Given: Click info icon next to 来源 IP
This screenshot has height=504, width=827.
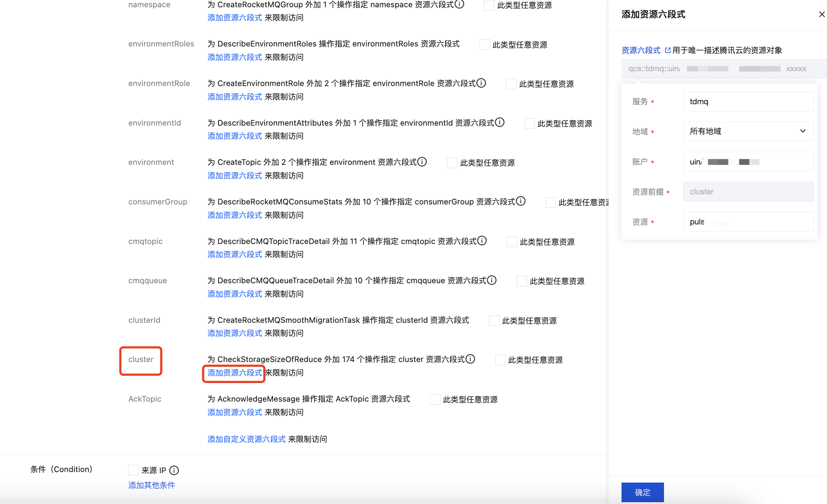Looking at the screenshot, I should (174, 471).
